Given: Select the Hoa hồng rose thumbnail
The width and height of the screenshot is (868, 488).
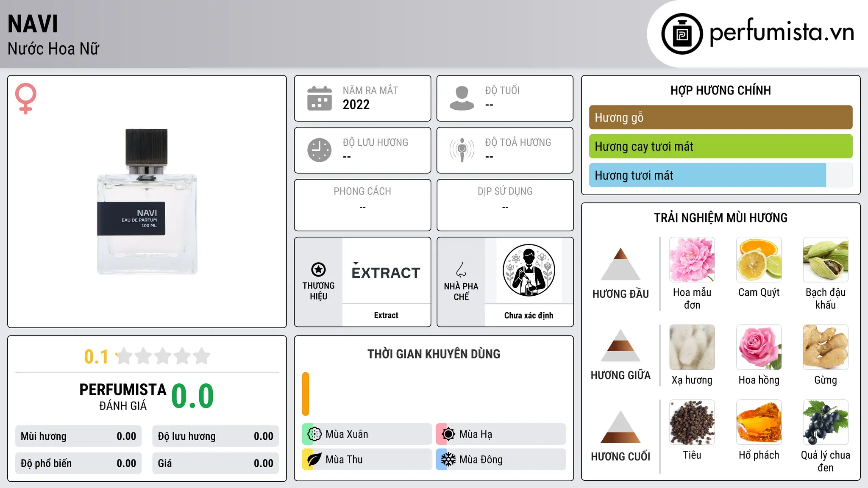Looking at the screenshot, I should (759, 347).
